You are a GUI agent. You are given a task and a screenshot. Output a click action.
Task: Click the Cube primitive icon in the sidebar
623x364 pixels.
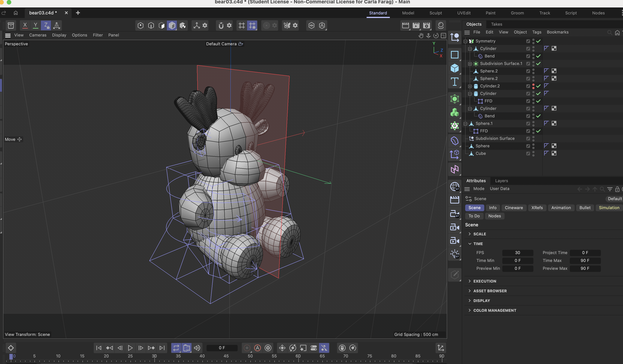tap(454, 68)
